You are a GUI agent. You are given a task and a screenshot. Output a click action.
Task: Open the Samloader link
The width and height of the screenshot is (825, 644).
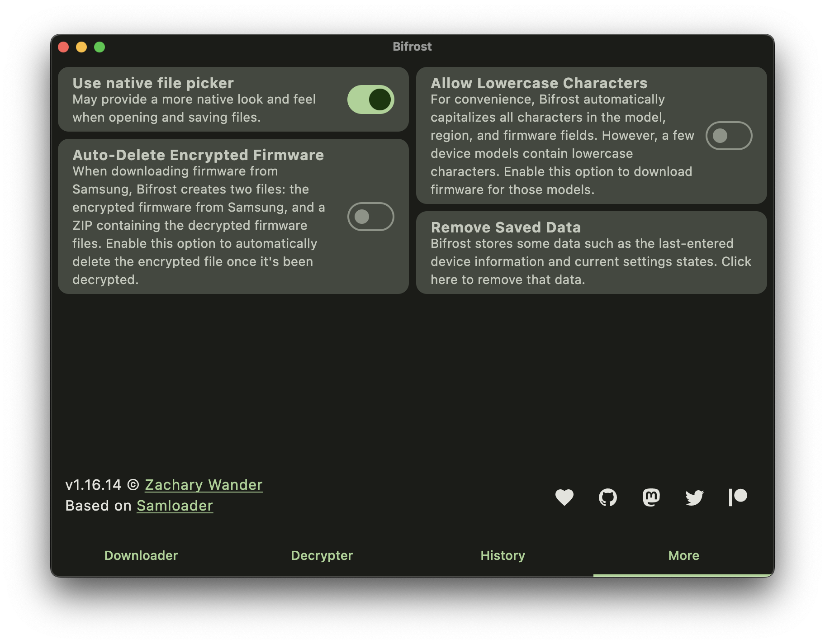(x=175, y=506)
